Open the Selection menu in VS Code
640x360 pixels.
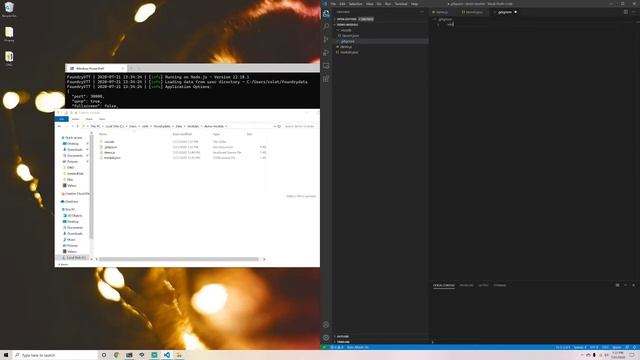[x=355, y=4]
